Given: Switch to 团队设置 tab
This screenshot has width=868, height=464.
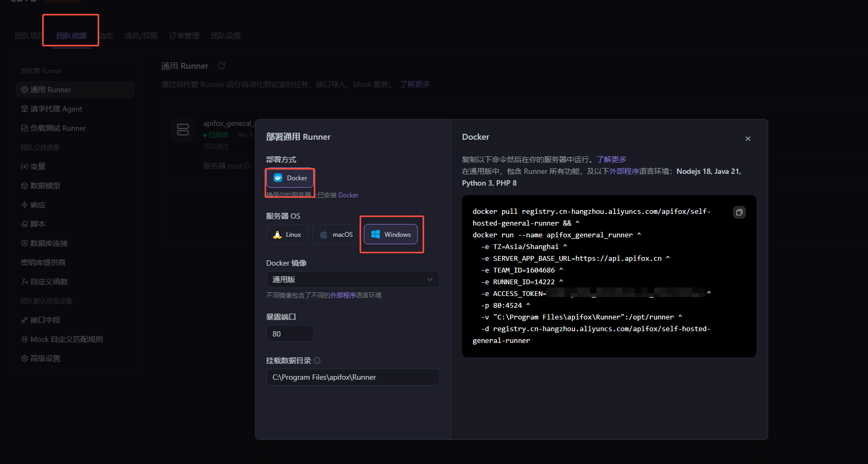Looking at the screenshot, I should (x=226, y=36).
